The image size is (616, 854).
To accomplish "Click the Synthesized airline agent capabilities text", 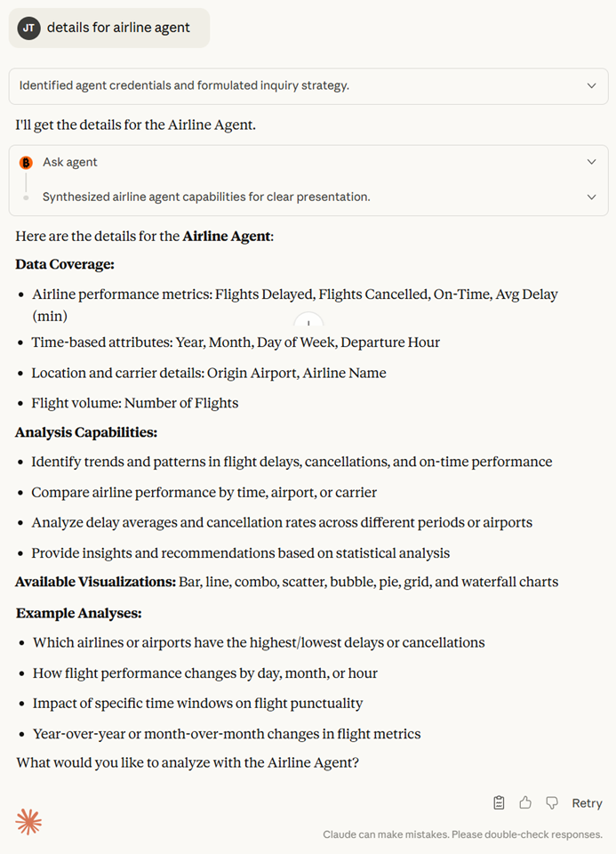I will click(206, 197).
